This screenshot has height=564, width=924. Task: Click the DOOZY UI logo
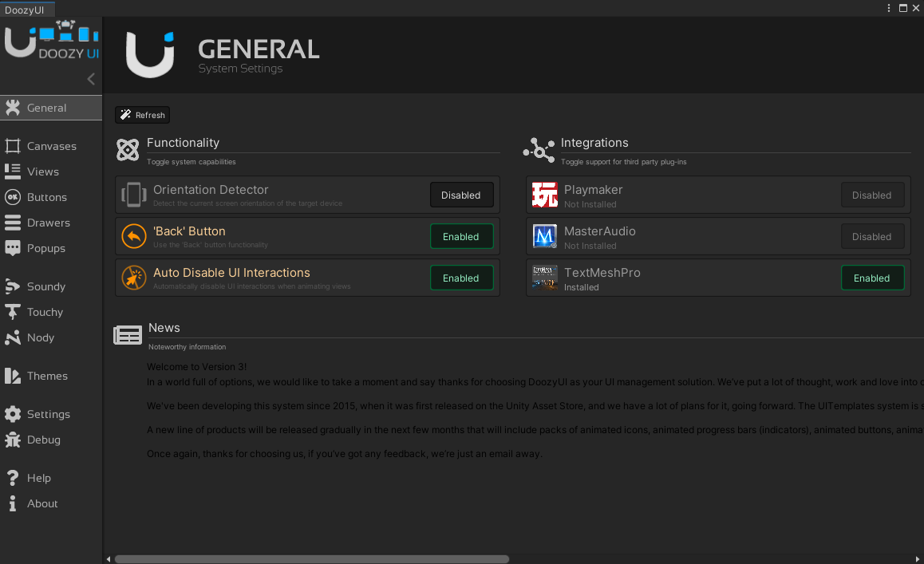(50, 40)
